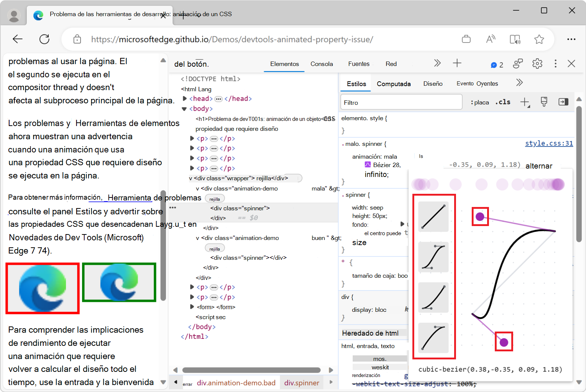Open hidden DevTools panels chevron

(437, 63)
